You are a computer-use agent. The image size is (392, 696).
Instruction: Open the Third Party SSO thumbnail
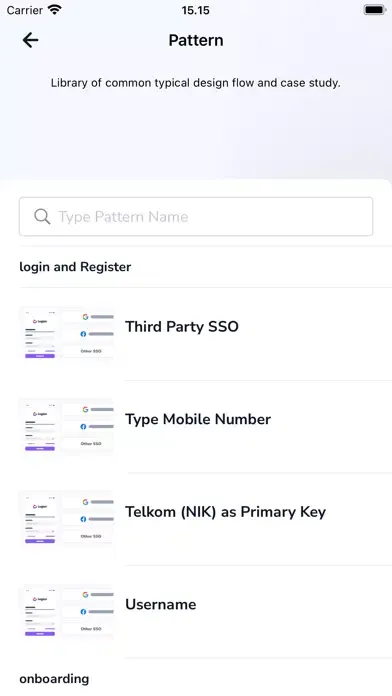pos(66,336)
